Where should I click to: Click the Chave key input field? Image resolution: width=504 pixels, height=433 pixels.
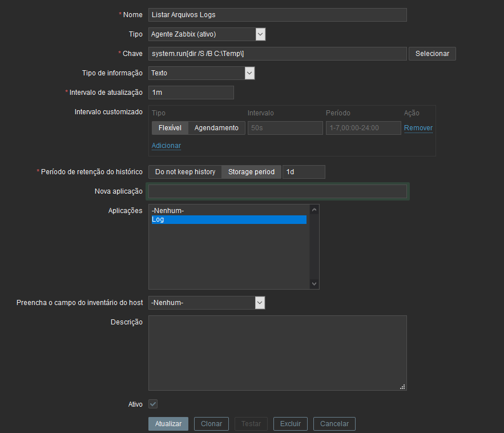pos(277,54)
